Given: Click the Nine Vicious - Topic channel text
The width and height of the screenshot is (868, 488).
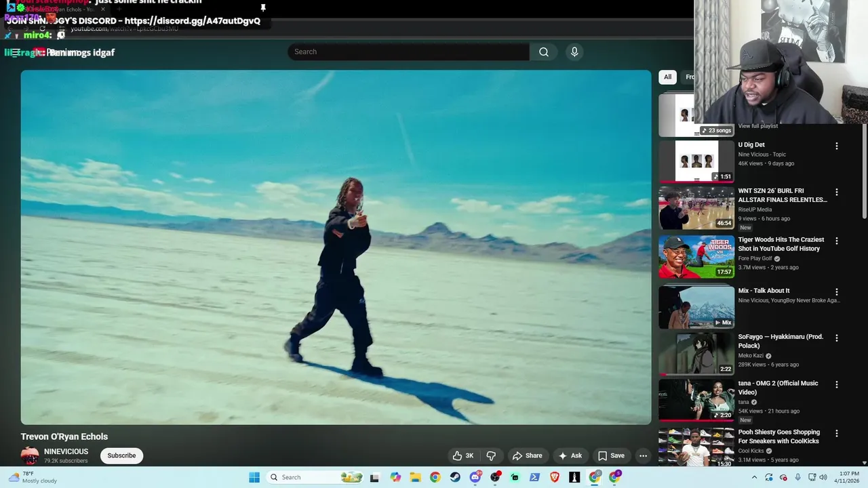Looking at the screenshot, I should coord(762,155).
